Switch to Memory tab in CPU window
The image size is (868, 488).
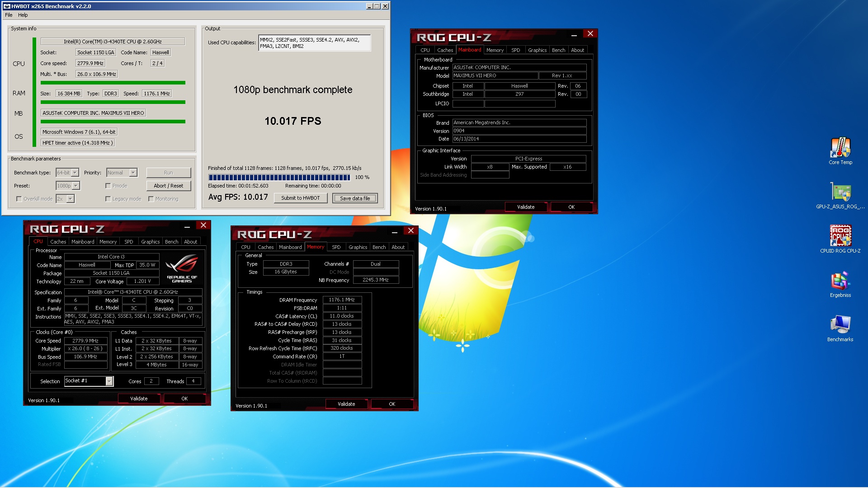click(x=108, y=242)
